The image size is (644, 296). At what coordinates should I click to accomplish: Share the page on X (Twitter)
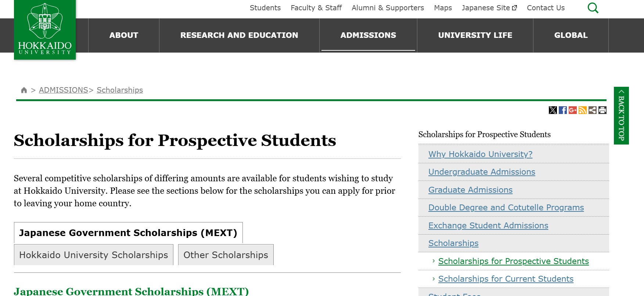tap(553, 110)
